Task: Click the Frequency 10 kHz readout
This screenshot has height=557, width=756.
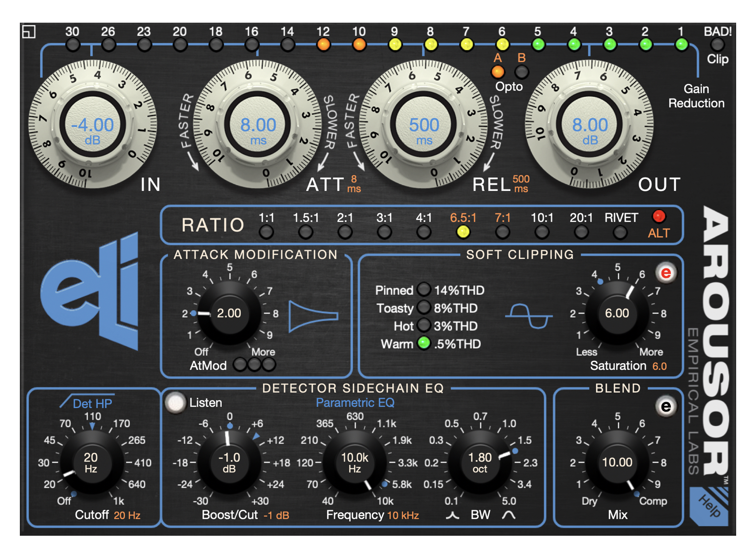Action: tap(403, 515)
